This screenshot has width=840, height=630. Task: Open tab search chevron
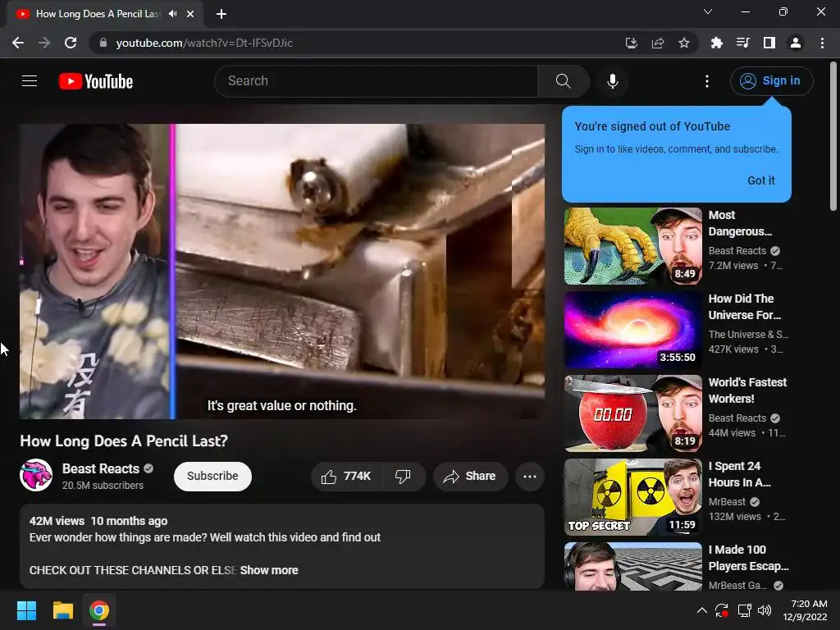click(708, 11)
